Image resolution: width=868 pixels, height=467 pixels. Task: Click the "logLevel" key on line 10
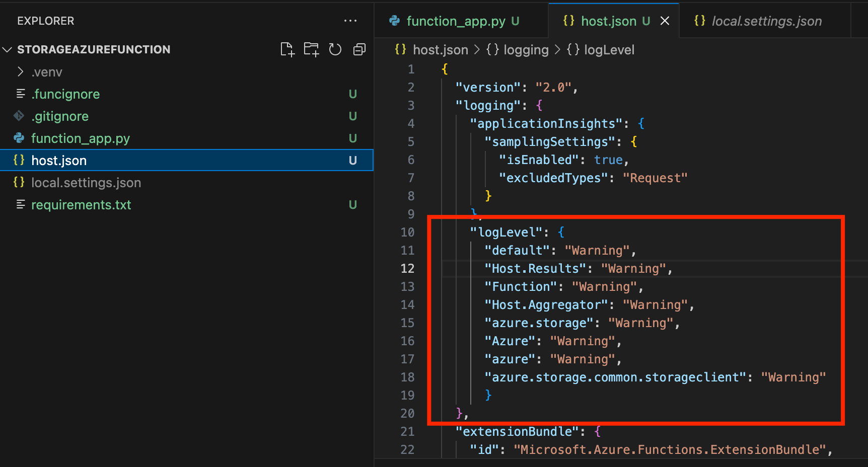click(507, 232)
